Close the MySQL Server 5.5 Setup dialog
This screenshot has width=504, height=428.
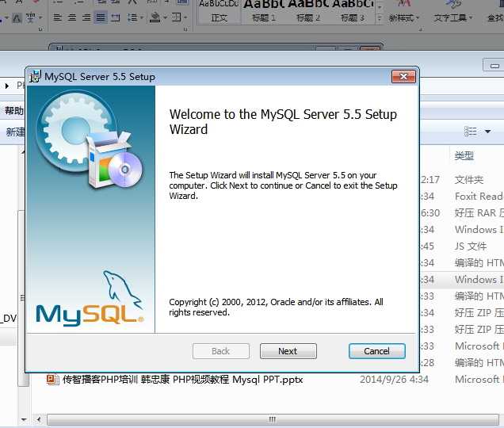point(403,77)
